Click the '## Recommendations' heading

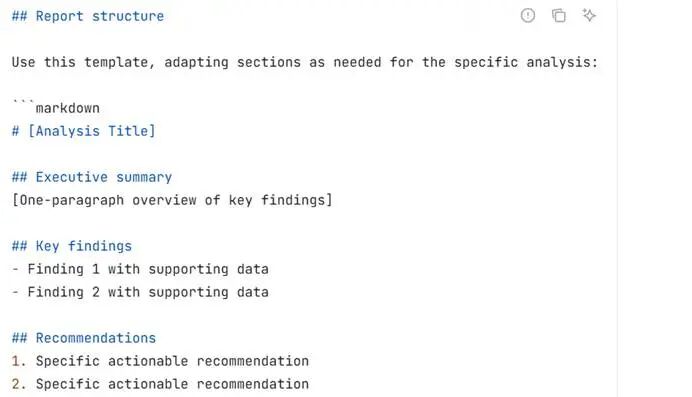[x=84, y=338]
